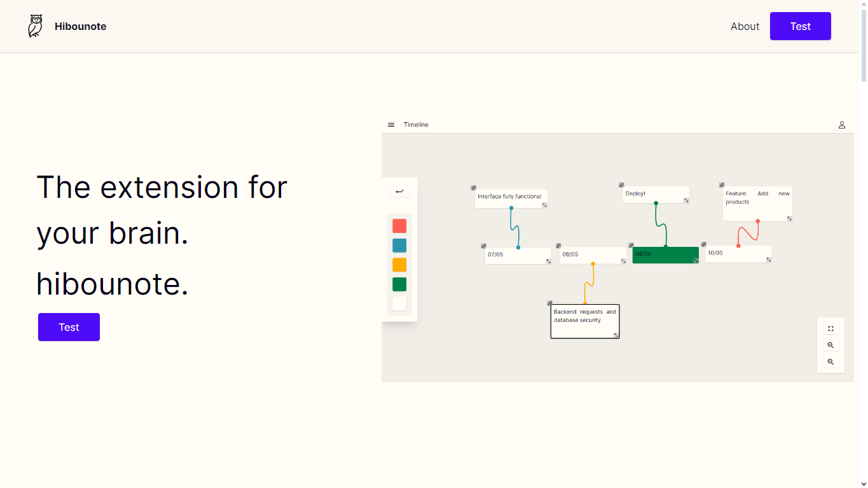The image size is (868, 488).
Task: Click the lower magnifier zoom icon
Action: click(830, 361)
